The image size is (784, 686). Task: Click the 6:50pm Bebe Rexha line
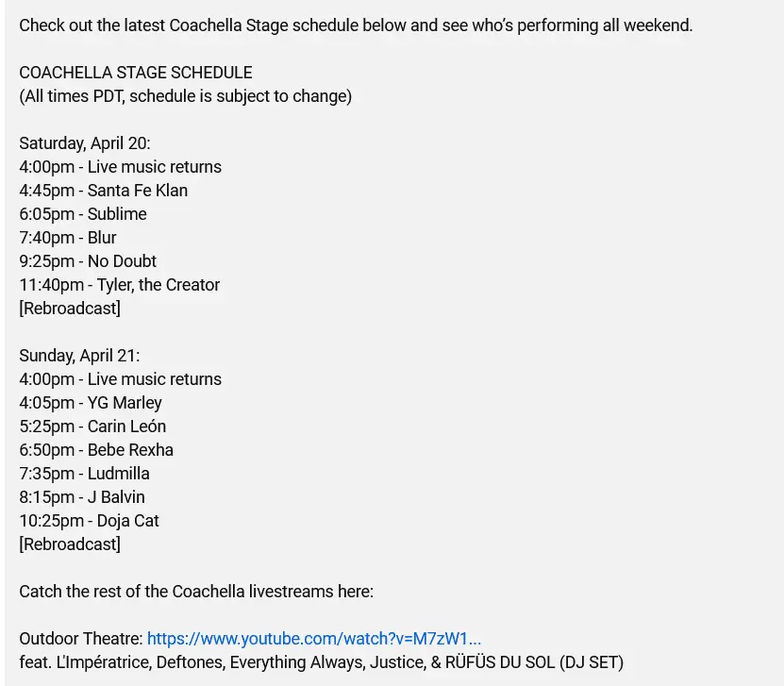tap(96, 450)
